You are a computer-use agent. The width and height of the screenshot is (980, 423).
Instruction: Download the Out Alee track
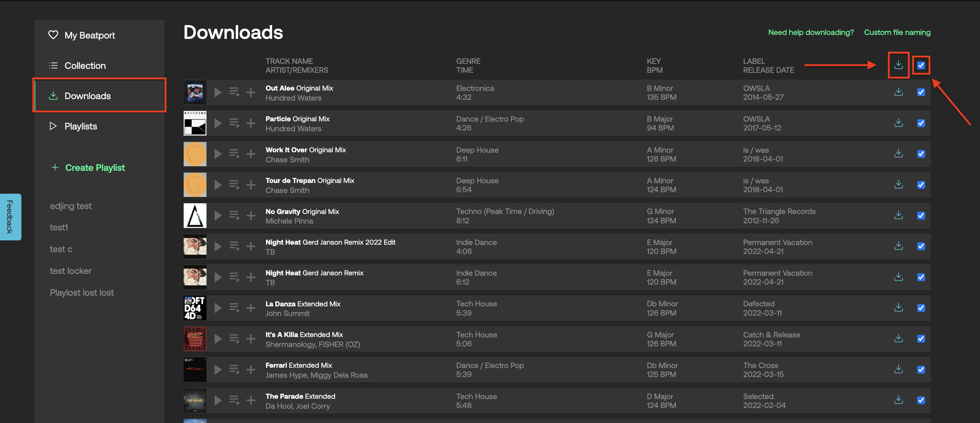point(898,92)
